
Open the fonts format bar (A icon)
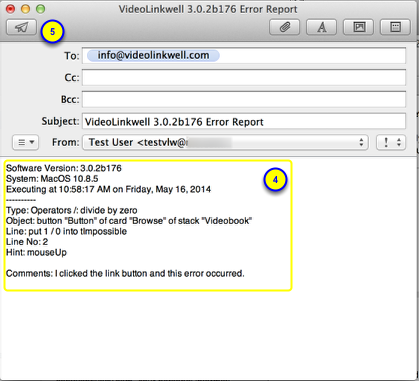pos(321,27)
